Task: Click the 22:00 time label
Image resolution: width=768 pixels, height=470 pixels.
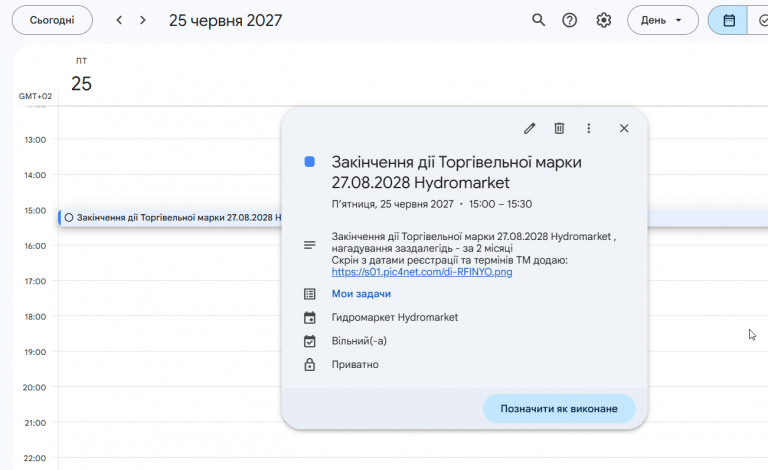Action: (x=35, y=458)
